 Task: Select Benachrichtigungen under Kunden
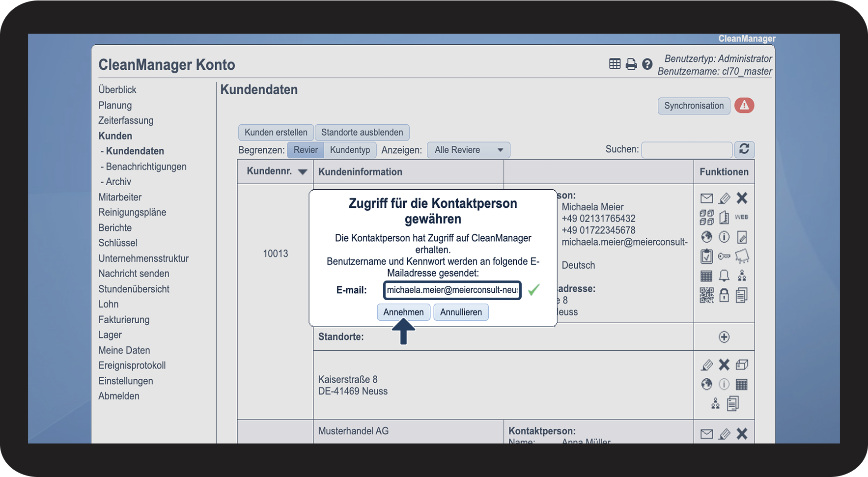(146, 167)
